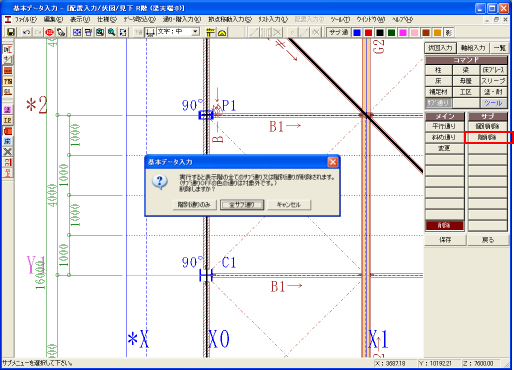Click the 床ブレース command button
Viewport: 514px width, 370px height.
click(x=493, y=70)
